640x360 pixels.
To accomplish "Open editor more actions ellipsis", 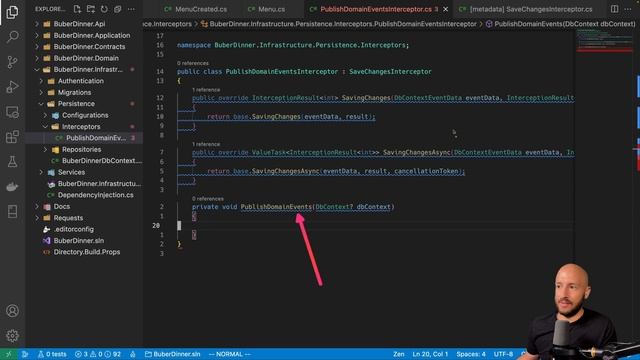I will point(628,9).
